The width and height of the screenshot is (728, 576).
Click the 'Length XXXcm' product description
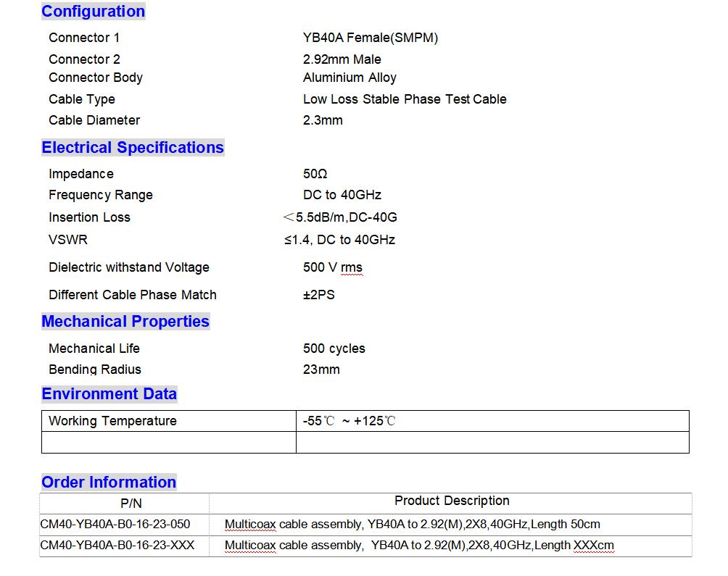(x=419, y=546)
